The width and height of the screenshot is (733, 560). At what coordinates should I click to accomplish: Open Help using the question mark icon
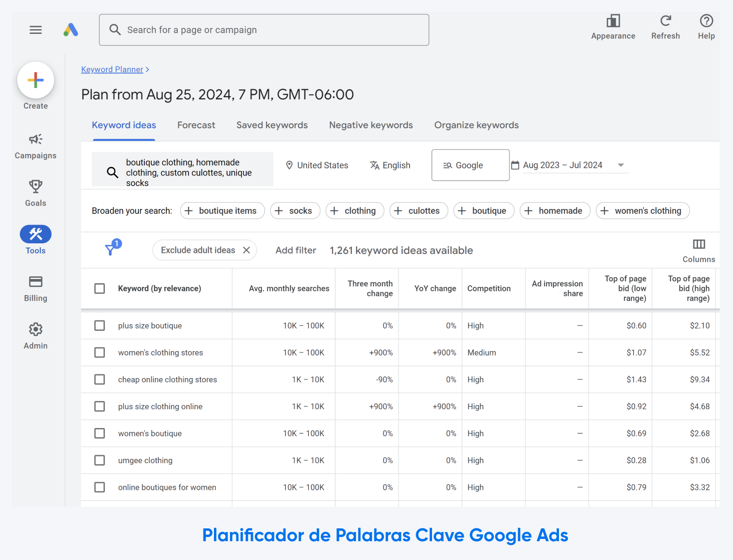[x=706, y=21]
